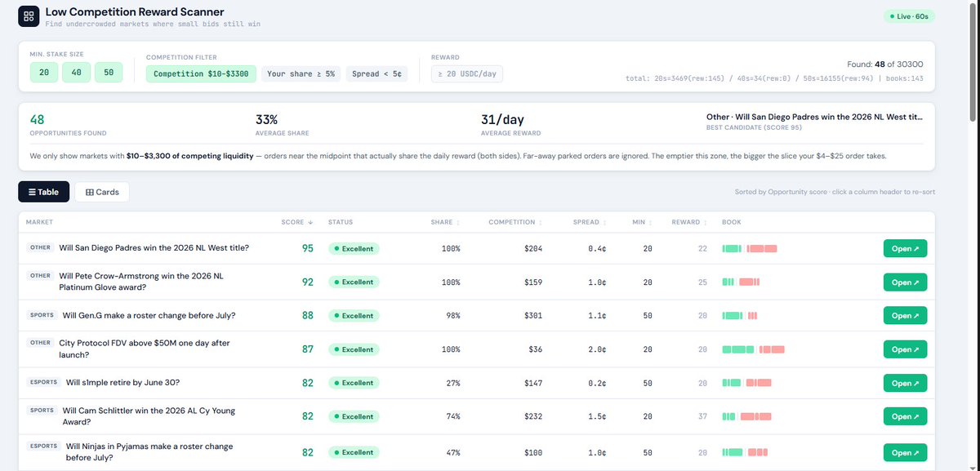
Task: Click the 33% average share stat
Action: coord(284,124)
